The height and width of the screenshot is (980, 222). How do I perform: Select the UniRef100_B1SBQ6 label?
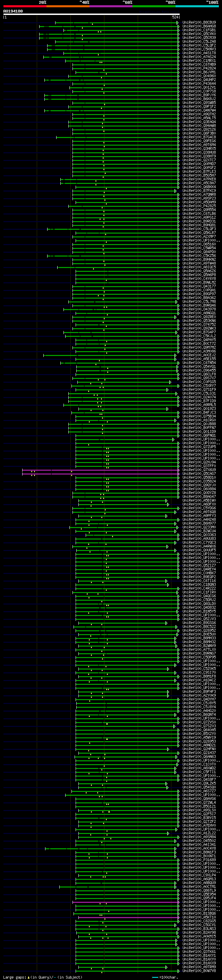pyautogui.click(x=199, y=913)
